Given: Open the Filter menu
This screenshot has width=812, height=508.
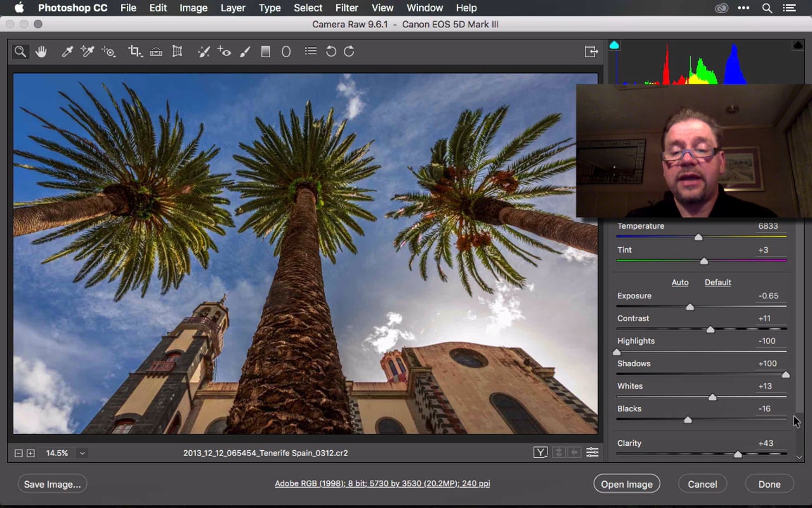Looking at the screenshot, I should click(346, 8).
